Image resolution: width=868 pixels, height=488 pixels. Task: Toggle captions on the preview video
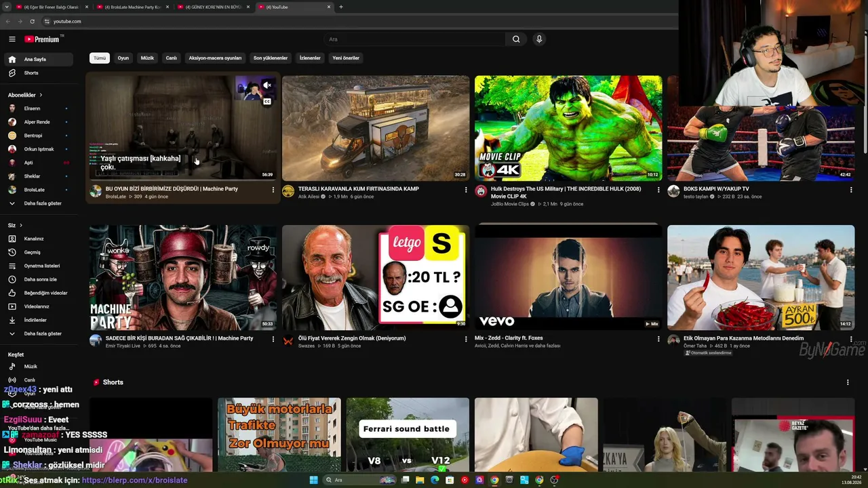coord(267,102)
